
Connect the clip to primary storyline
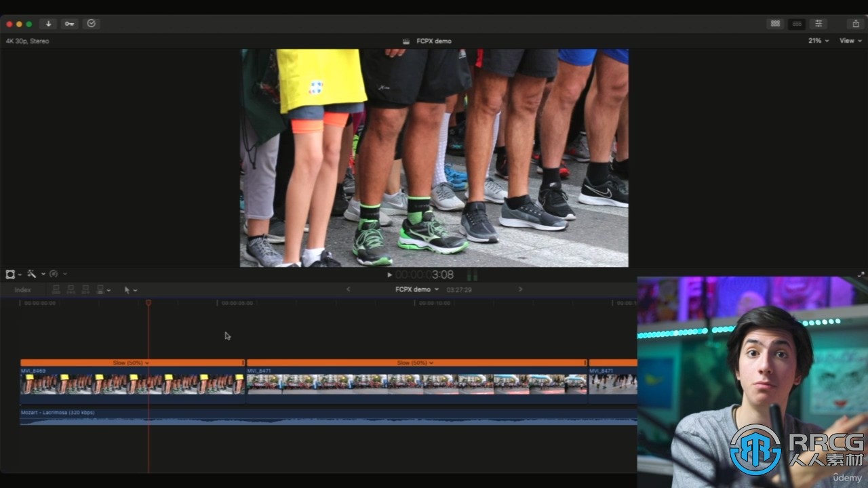pyautogui.click(x=56, y=290)
